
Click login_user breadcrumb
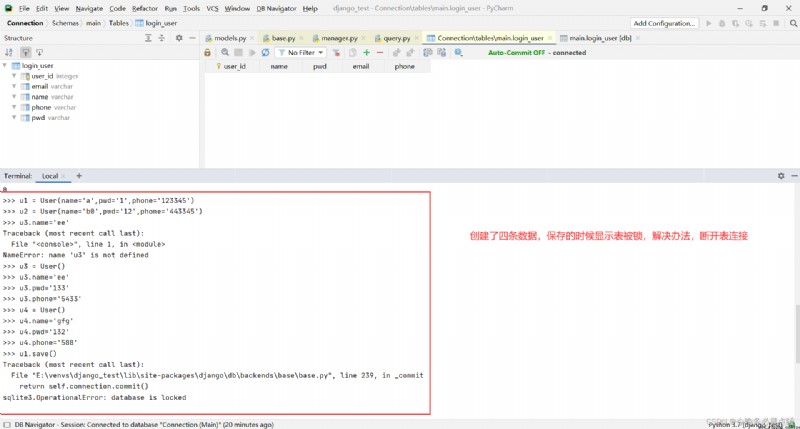pos(156,23)
